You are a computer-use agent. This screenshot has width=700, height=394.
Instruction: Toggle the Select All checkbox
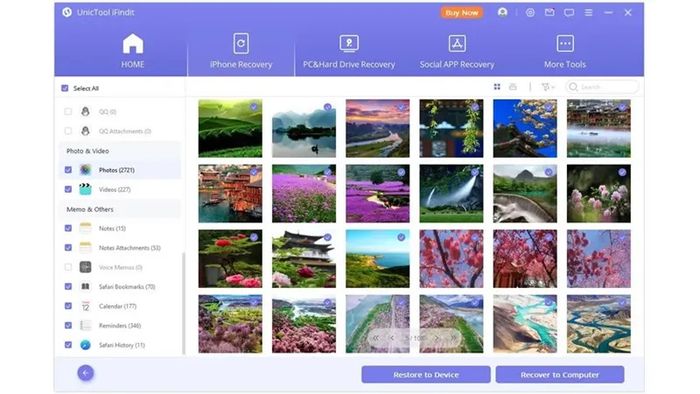click(65, 88)
